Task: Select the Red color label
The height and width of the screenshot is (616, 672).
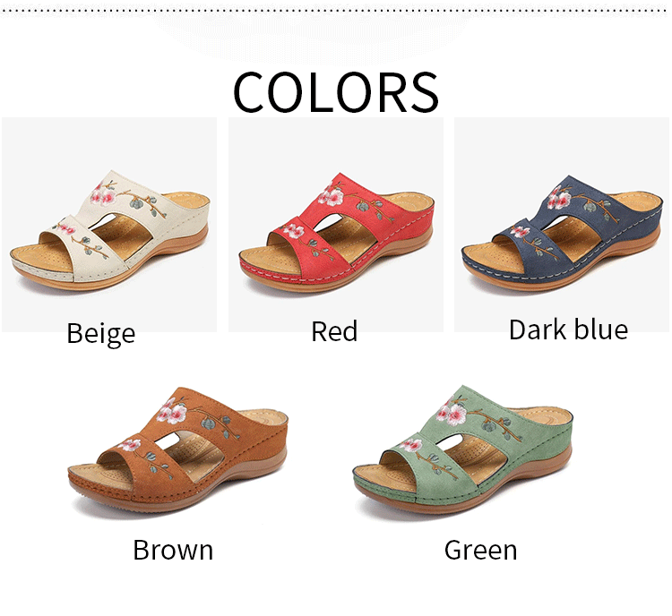Action: pyautogui.click(x=334, y=331)
